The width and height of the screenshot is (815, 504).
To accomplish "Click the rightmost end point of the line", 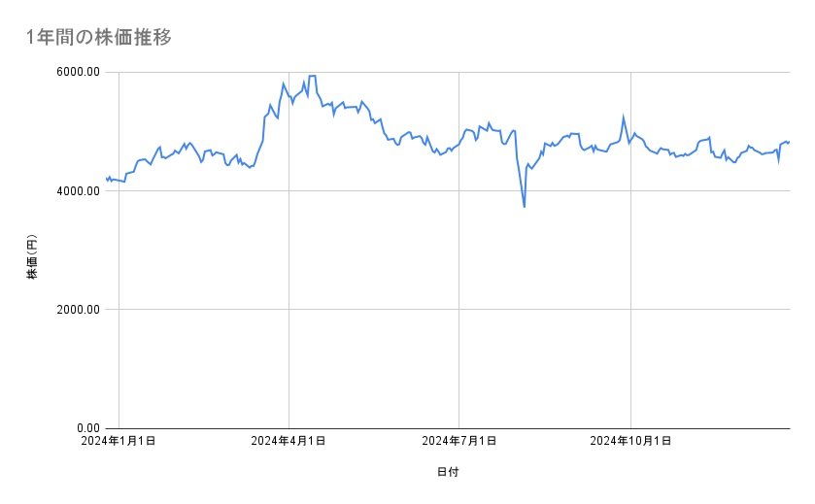I will [x=789, y=142].
